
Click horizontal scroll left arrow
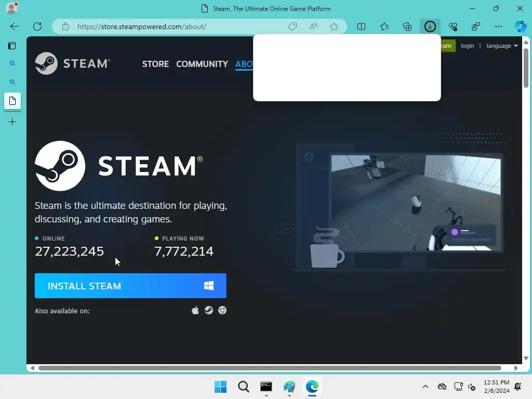32,368
